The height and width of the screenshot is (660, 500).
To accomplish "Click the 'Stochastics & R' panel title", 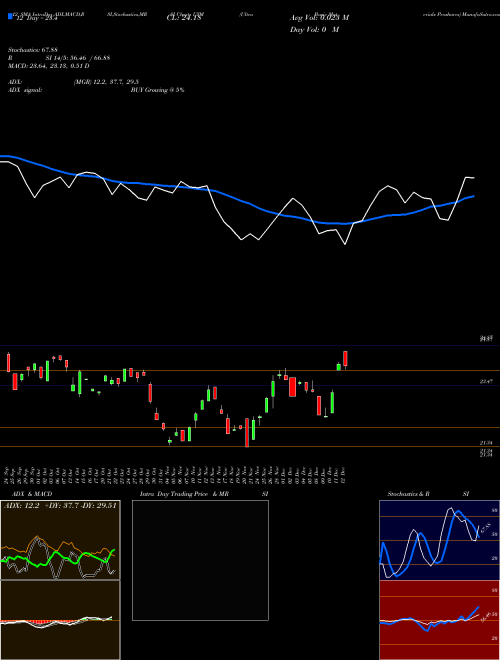I will coord(408,494).
